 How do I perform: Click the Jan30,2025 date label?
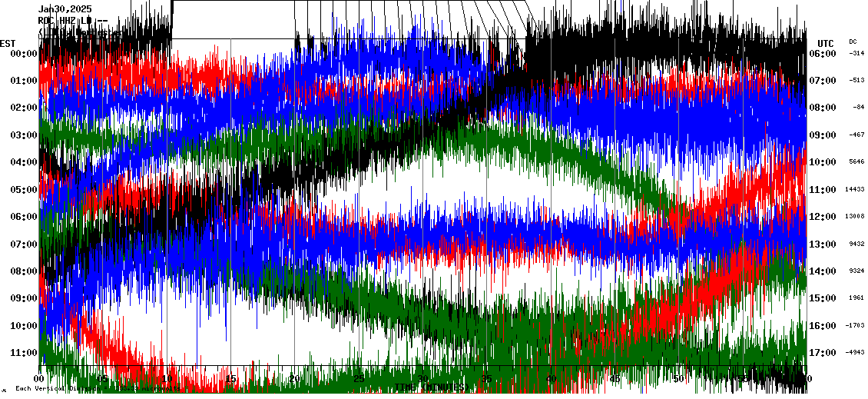[65, 9]
